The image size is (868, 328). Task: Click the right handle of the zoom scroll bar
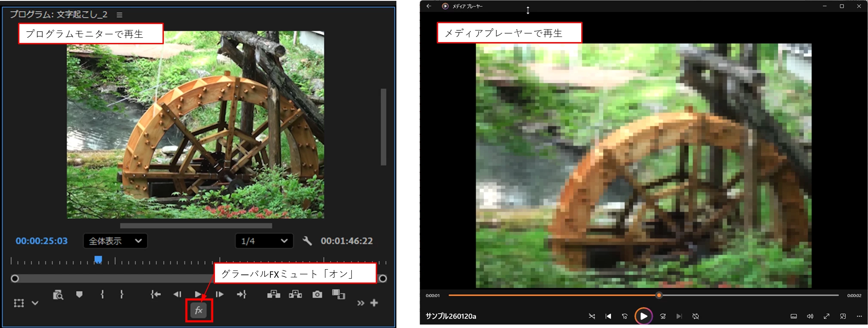point(383,279)
